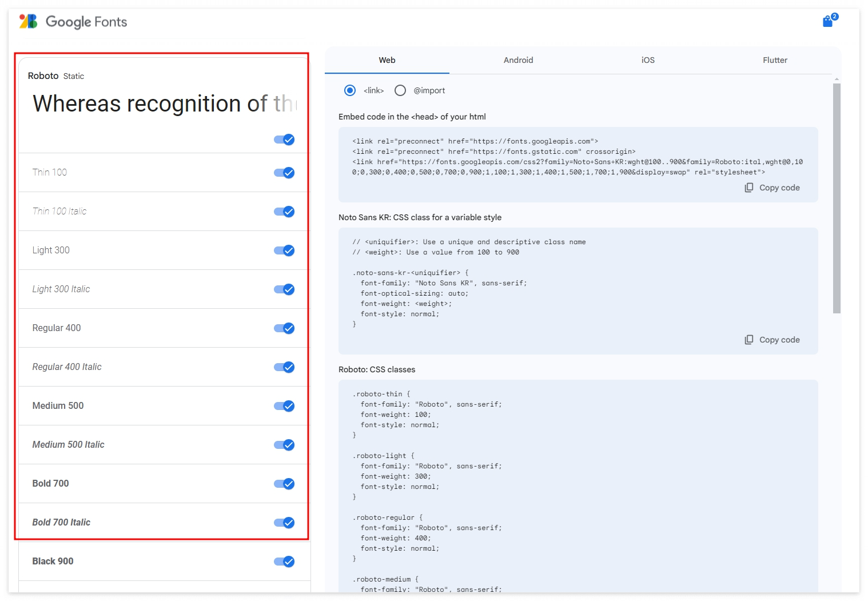Image resolution: width=868 pixels, height=601 pixels.
Task: Click the 'Medium 500' style label
Action: click(58, 405)
